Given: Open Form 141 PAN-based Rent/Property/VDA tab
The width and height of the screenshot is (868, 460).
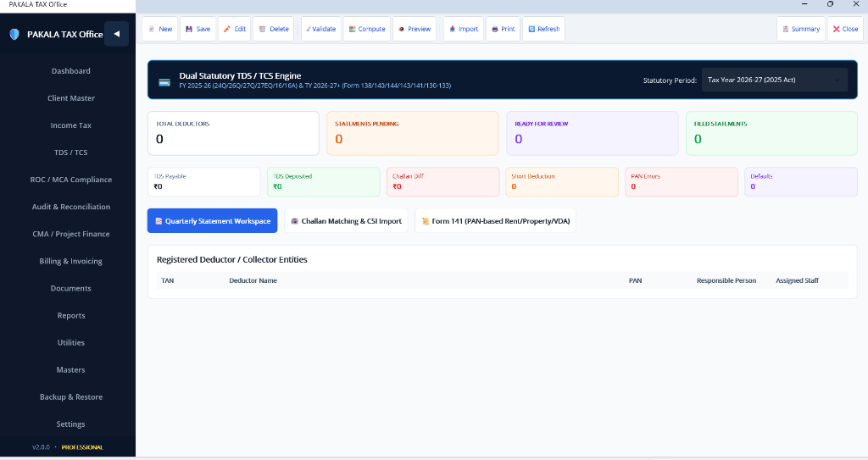Looking at the screenshot, I should pos(495,221).
